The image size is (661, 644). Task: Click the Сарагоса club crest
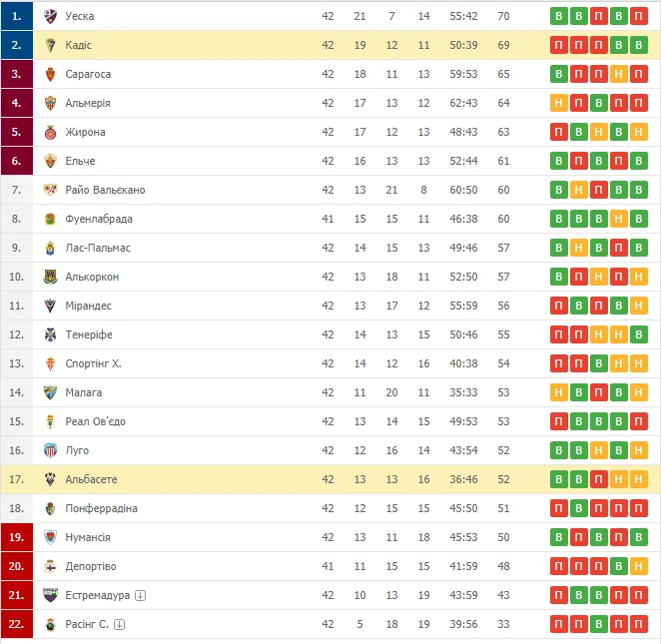click(x=51, y=75)
